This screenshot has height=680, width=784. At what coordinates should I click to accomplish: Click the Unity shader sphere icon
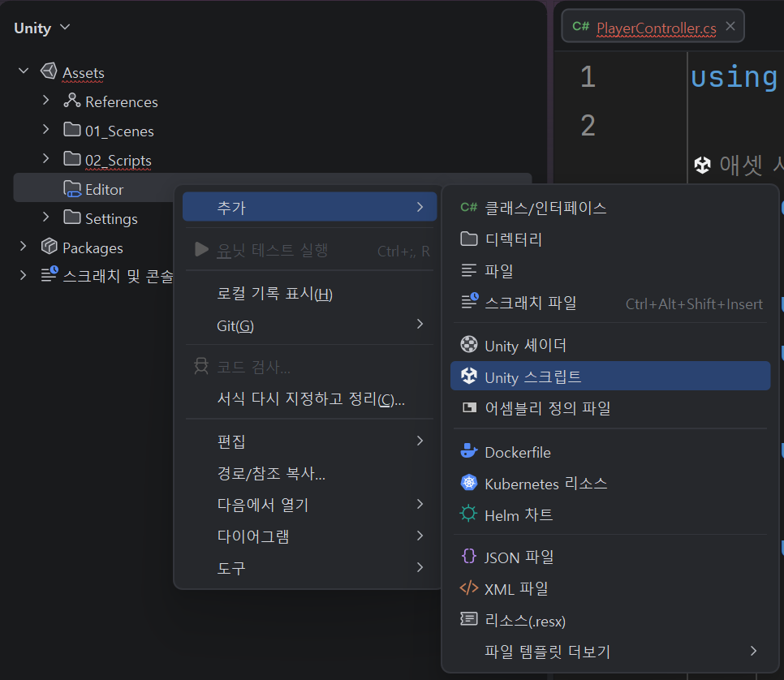click(x=468, y=345)
